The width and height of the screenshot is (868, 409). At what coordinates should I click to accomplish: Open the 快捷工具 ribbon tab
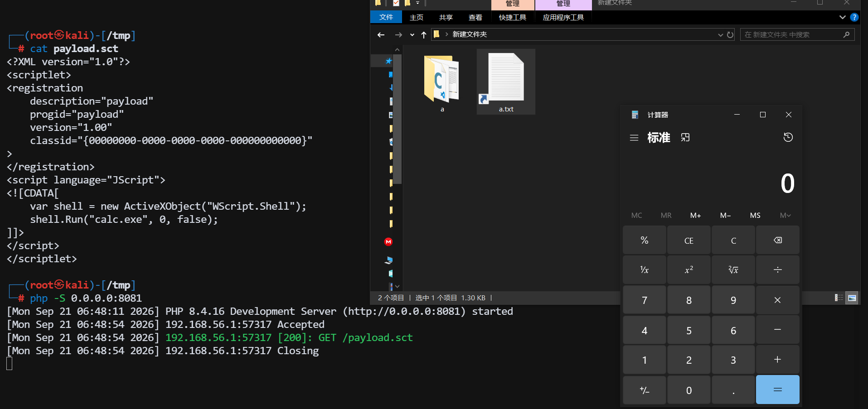coord(513,17)
